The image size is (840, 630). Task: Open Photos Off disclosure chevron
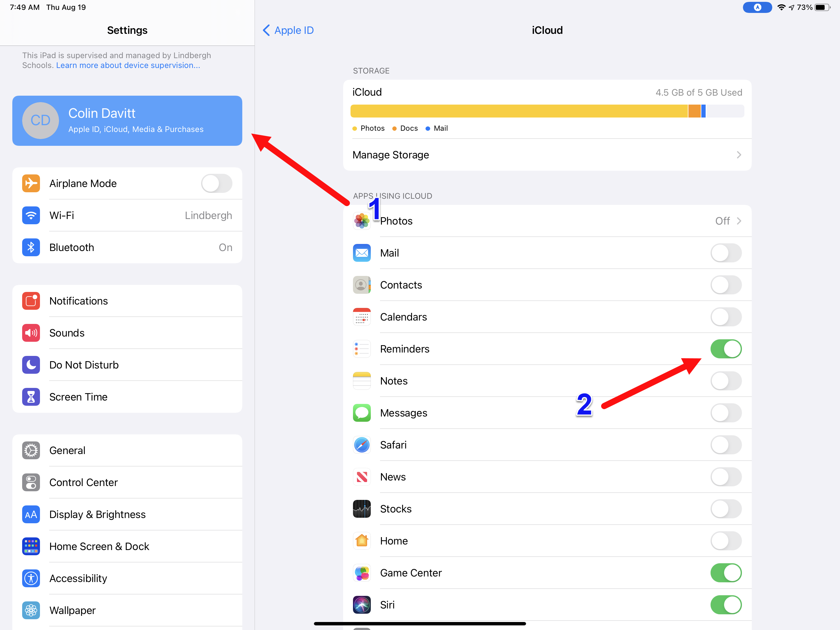click(x=739, y=221)
